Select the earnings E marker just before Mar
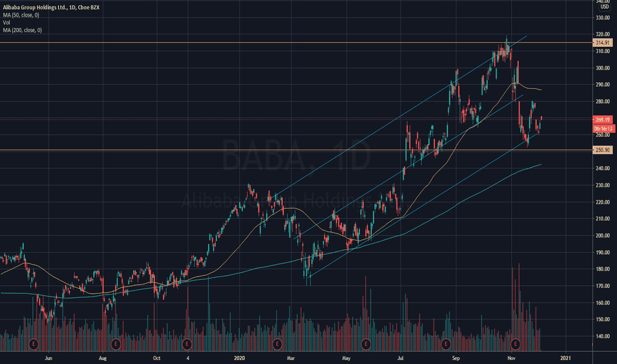This screenshot has width=617, height=364. point(277,344)
